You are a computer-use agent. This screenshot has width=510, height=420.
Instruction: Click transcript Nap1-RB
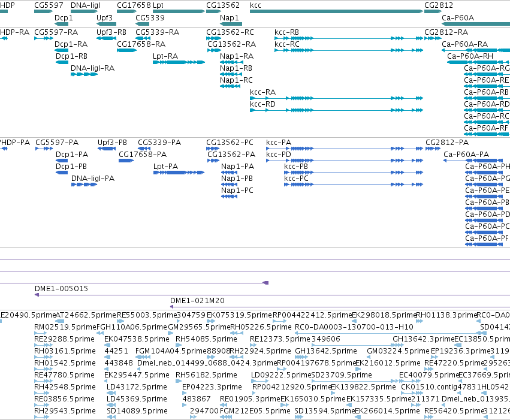236,68
